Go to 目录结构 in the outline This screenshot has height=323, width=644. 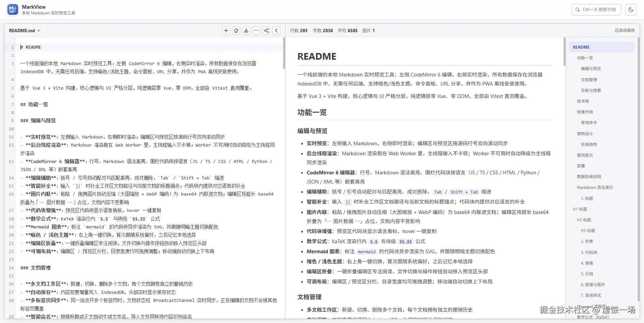(x=589, y=145)
